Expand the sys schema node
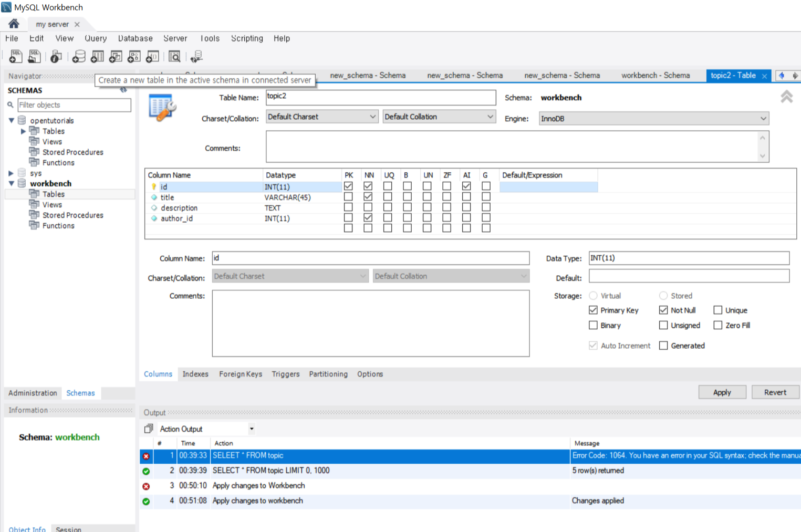The height and width of the screenshot is (532, 801). [12, 173]
